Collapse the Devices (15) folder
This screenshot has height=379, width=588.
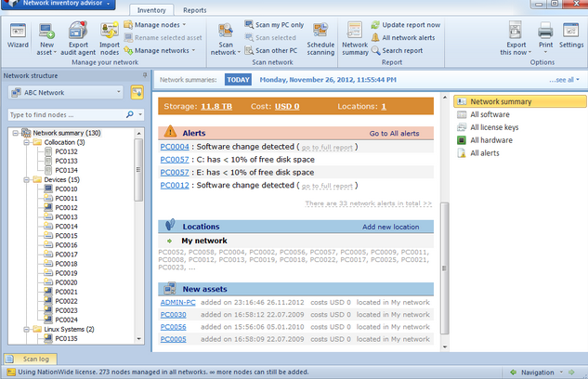(27, 180)
